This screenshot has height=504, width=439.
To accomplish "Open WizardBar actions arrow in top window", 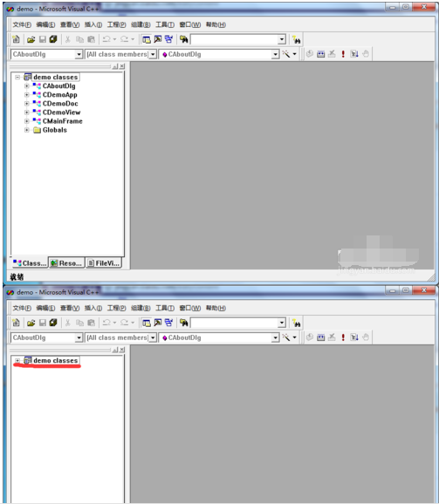I will tap(295, 54).
